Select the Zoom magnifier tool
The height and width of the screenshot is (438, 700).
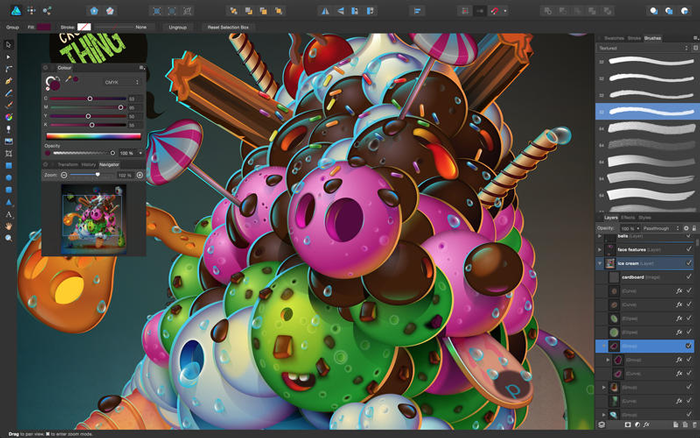tap(8, 238)
